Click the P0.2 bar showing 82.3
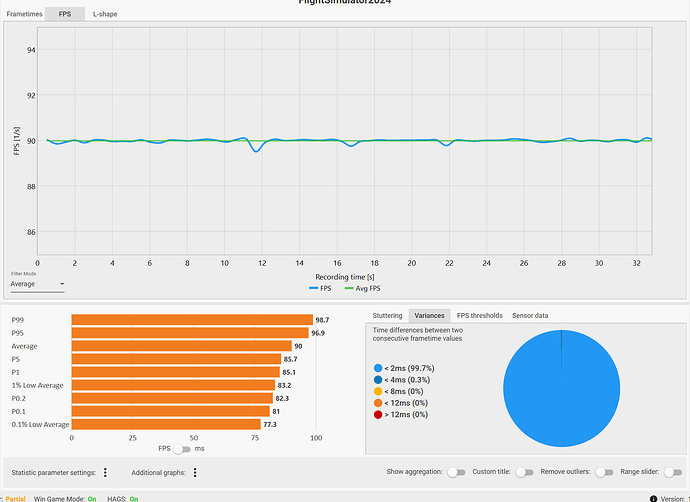690x502 pixels. point(172,398)
